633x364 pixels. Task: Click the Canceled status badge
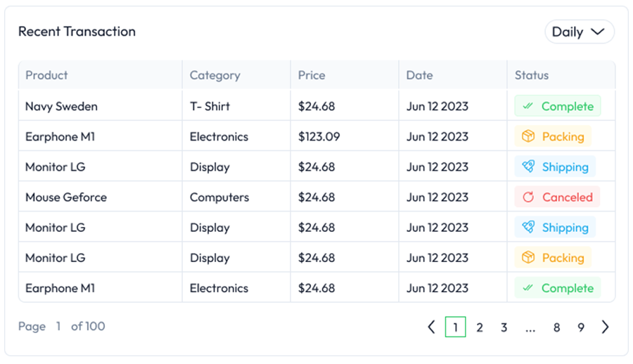click(558, 197)
